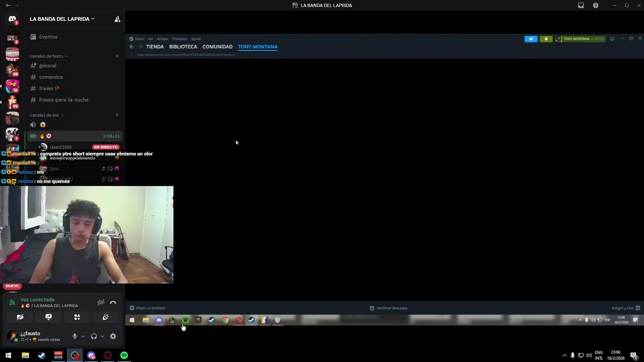This screenshot has height=362, width=644.
Task: Click Steam back arrow in streamed window
Action: click(131, 47)
